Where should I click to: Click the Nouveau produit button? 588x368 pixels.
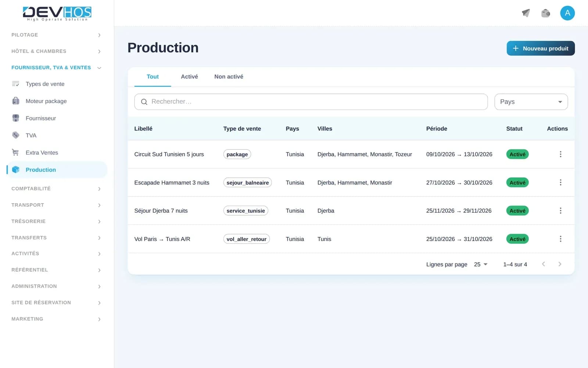pos(541,48)
